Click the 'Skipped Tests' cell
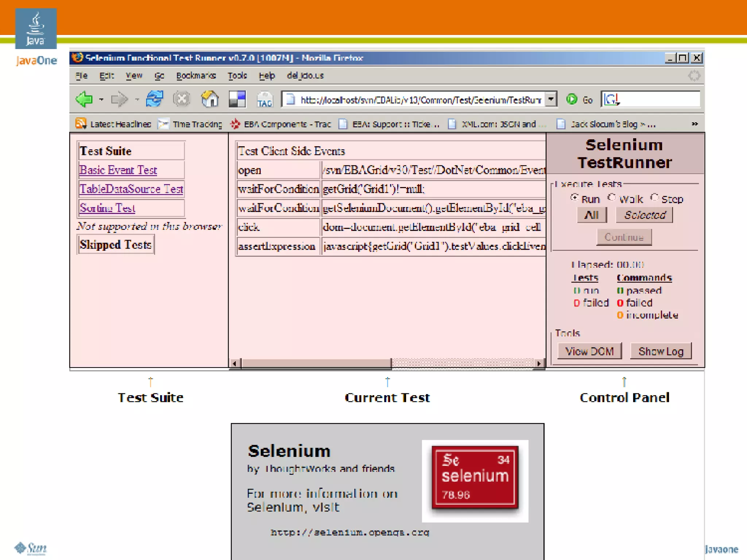 pyautogui.click(x=116, y=245)
